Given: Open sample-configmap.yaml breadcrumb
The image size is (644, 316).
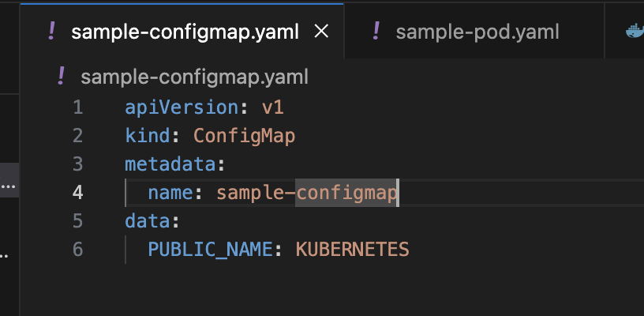Looking at the screenshot, I should point(194,77).
